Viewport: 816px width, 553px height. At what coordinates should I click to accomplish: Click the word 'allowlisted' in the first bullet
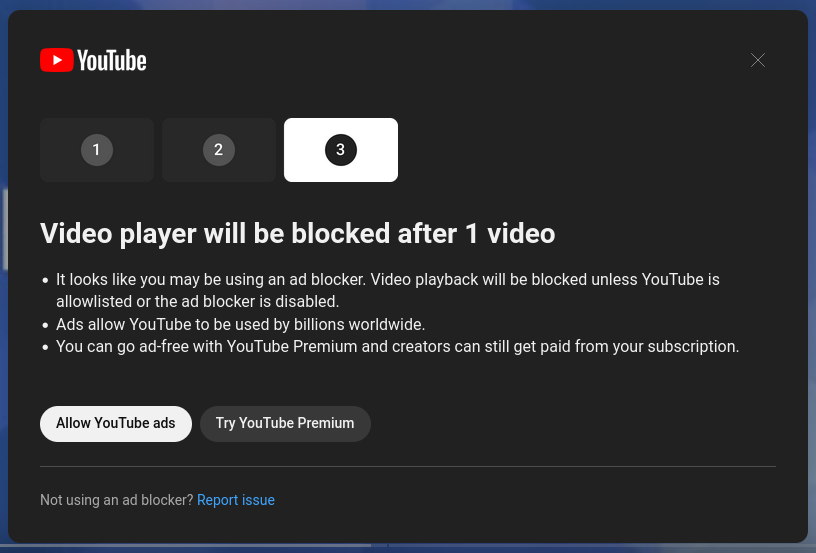pyautogui.click(x=95, y=302)
